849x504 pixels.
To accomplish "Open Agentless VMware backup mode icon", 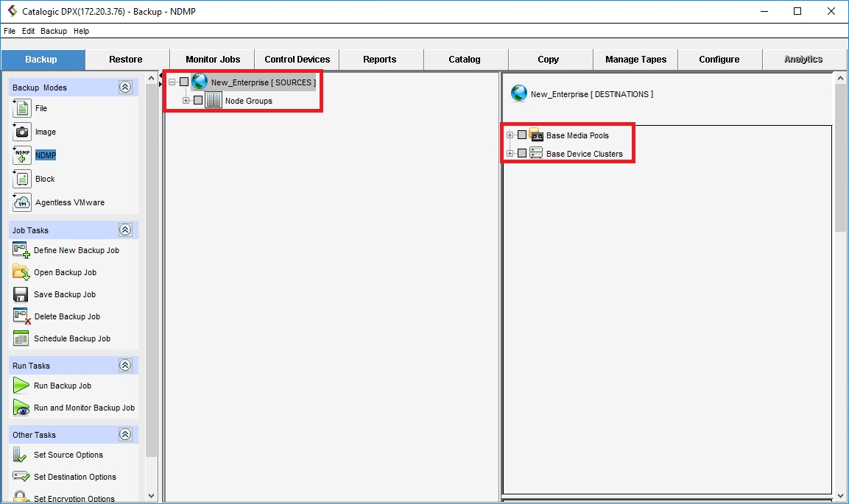I will (22, 202).
